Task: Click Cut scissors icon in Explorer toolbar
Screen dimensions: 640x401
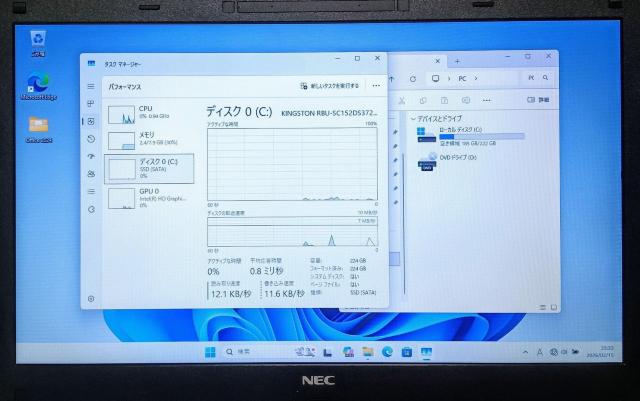Action: pos(402,100)
